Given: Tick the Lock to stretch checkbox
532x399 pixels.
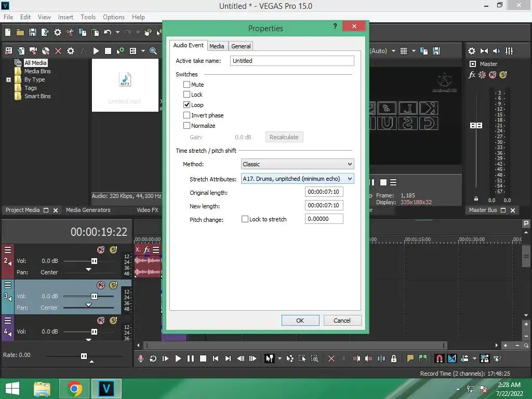Looking at the screenshot, I should click(245, 219).
